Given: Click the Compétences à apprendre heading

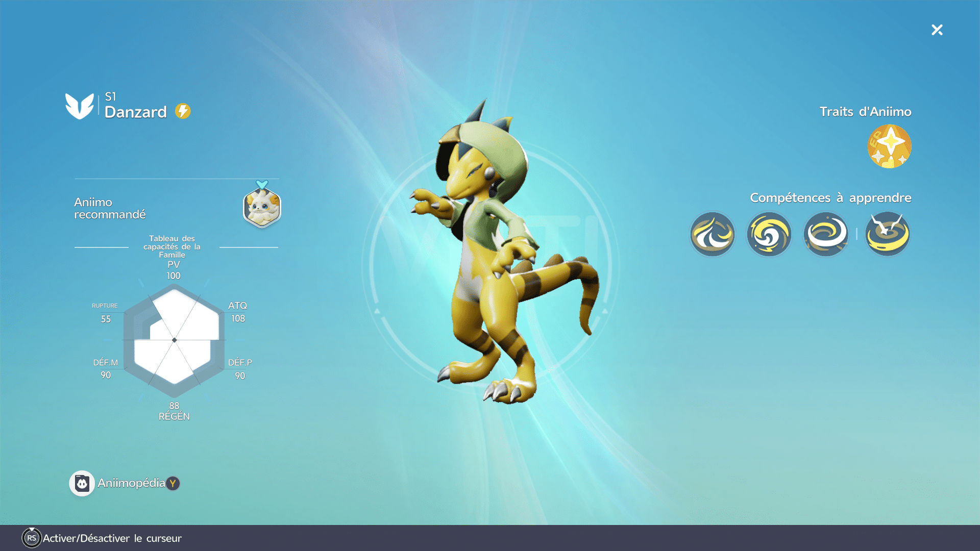Looking at the screenshot, I should tap(830, 198).
